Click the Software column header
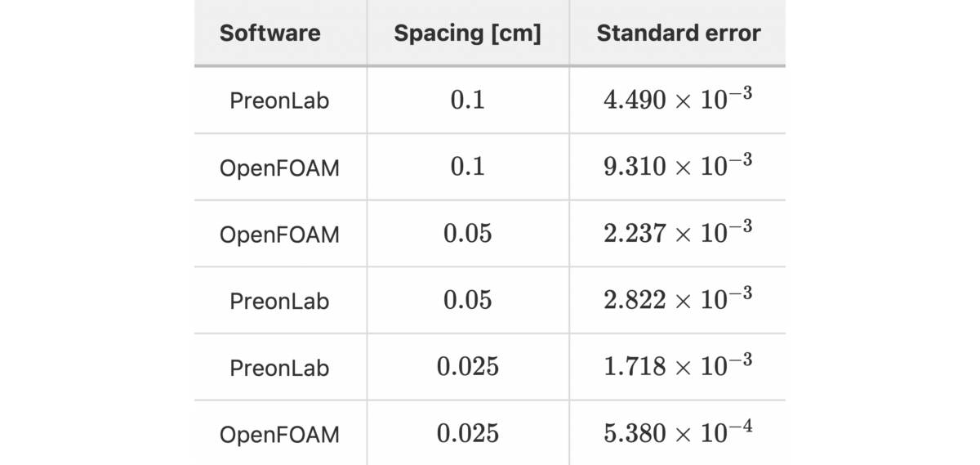 (x=270, y=34)
